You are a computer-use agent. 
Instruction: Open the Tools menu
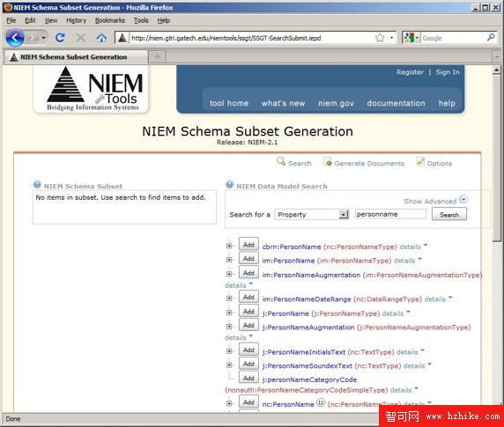141,20
